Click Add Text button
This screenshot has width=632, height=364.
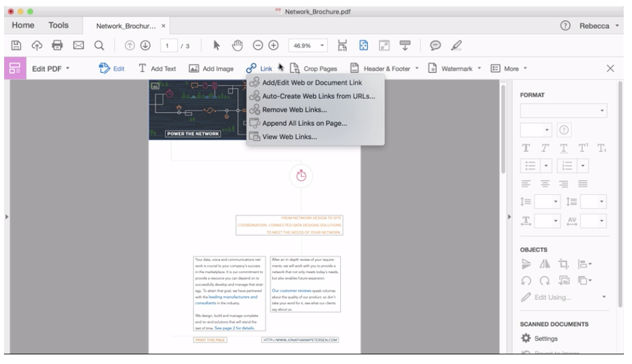coord(158,69)
